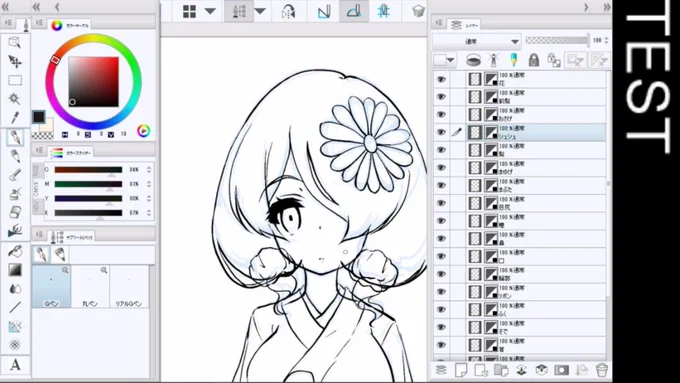680x383 pixels.
Task: Select the Ruler tool
Action: (15, 326)
